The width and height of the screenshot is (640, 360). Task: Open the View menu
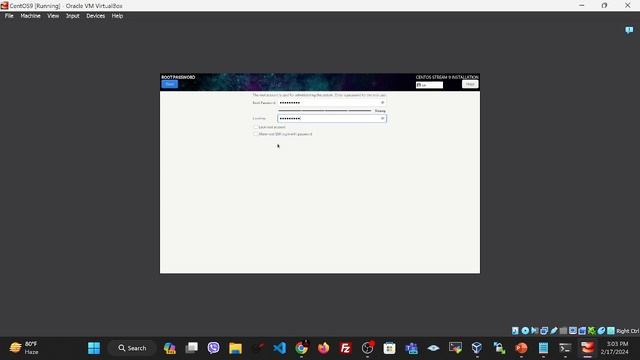point(53,16)
